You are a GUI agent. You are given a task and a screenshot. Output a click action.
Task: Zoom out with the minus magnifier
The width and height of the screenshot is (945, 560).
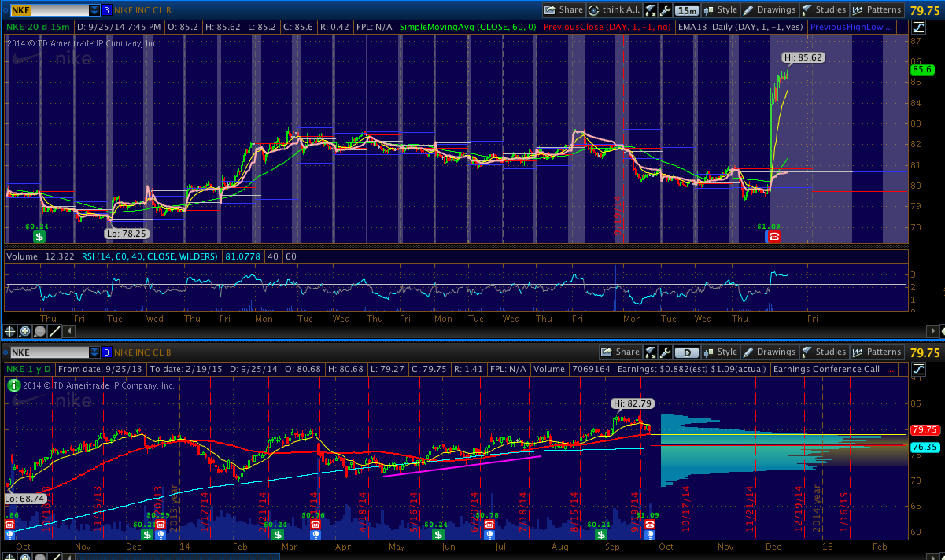[x=39, y=331]
